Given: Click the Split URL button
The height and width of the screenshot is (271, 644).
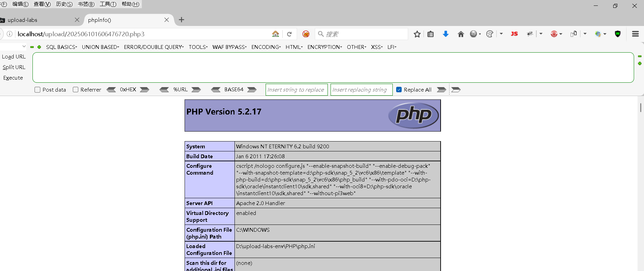Looking at the screenshot, I should (x=14, y=67).
